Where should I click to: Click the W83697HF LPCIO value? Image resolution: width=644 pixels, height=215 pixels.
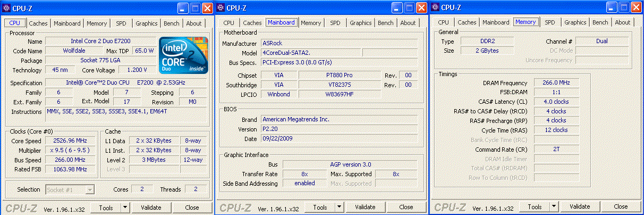pos(339,94)
